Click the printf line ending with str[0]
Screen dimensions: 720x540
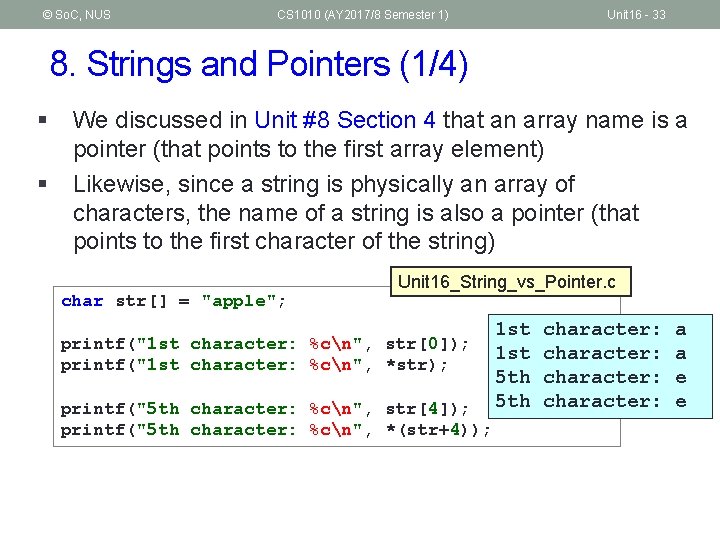[x=264, y=343]
